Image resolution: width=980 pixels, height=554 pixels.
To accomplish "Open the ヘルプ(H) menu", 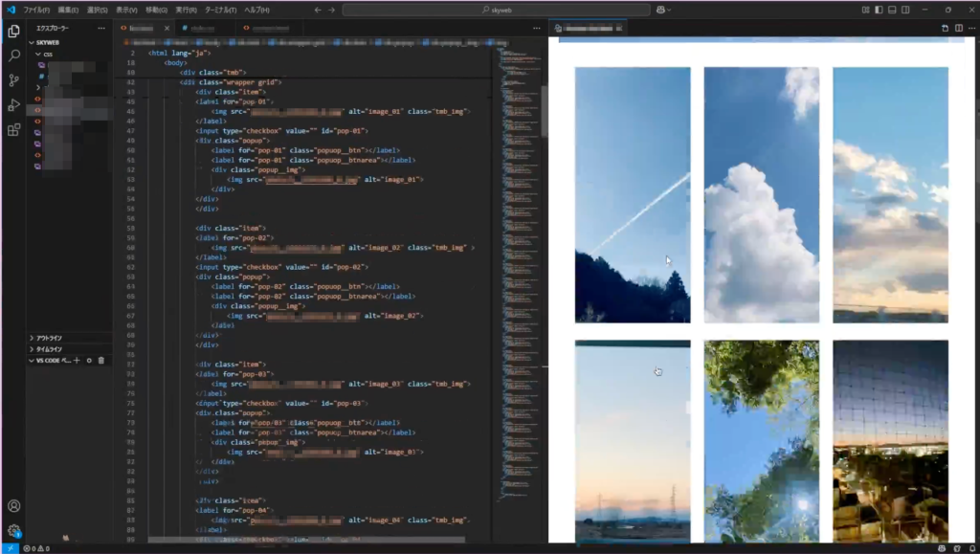I will [x=256, y=10].
